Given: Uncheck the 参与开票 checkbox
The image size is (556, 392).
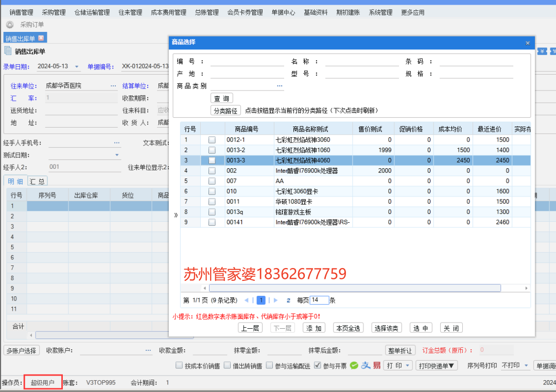Looking at the screenshot, I should click(317, 366).
